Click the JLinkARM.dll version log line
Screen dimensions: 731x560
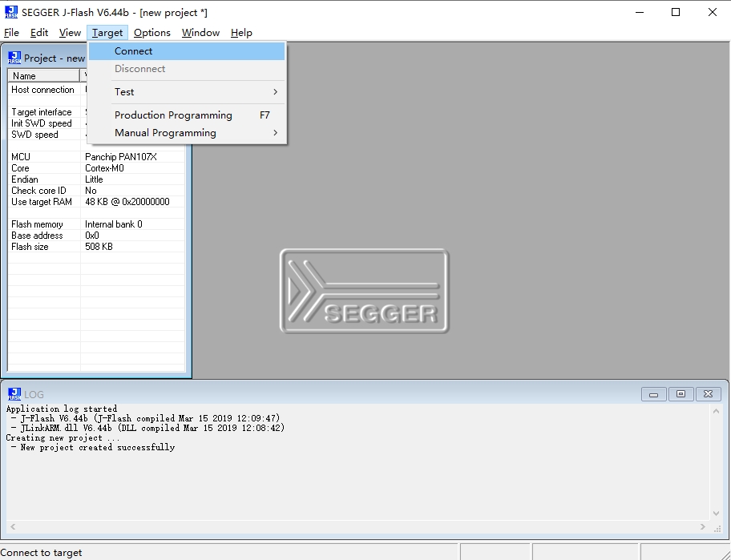(x=147, y=428)
